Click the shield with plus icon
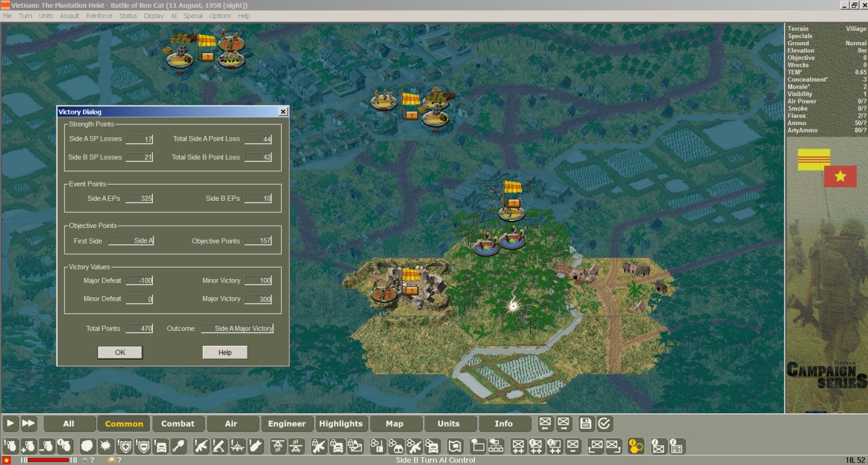The width and height of the screenshot is (868, 465). [x=124, y=446]
